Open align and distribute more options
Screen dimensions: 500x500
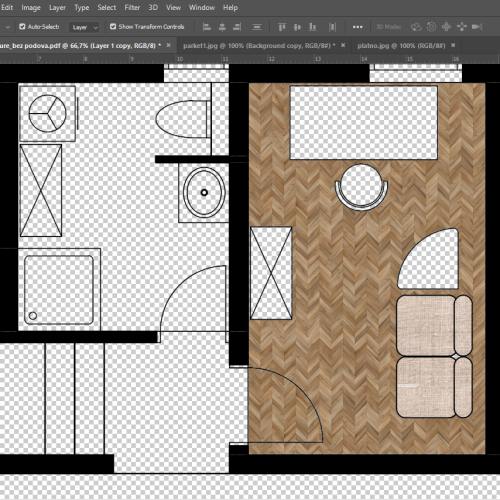pyautogui.click(x=357, y=27)
